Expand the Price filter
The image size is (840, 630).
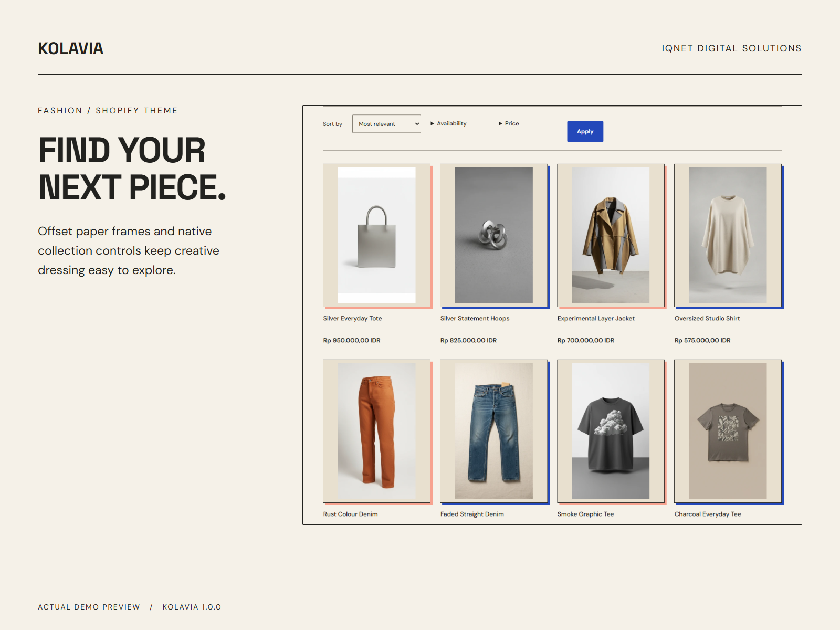coord(509,123)
